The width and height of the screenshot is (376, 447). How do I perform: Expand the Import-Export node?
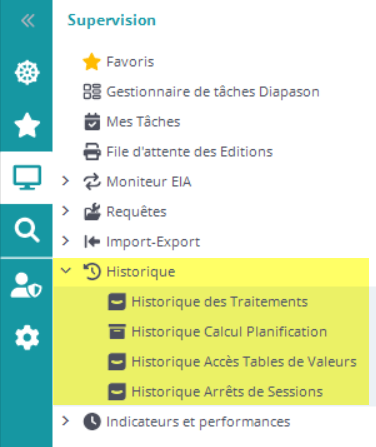point(66,241)
